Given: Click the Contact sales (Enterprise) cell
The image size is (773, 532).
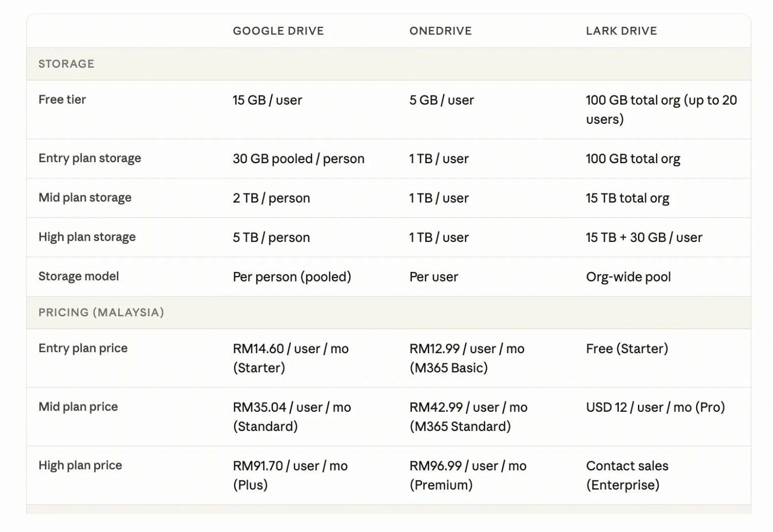Looking at the screenshot, I should click(627, 475).
